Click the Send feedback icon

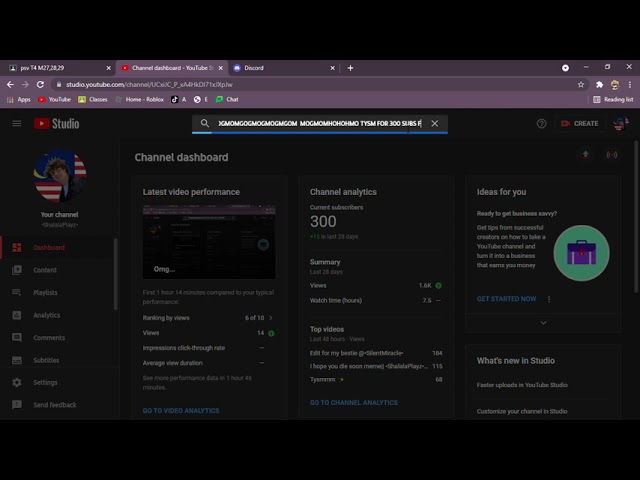(x=17, y=405)
